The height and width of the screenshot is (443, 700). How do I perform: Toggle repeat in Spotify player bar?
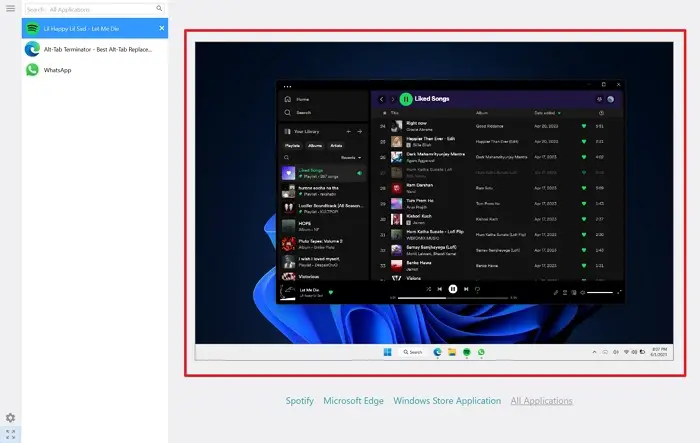point(477,289)
